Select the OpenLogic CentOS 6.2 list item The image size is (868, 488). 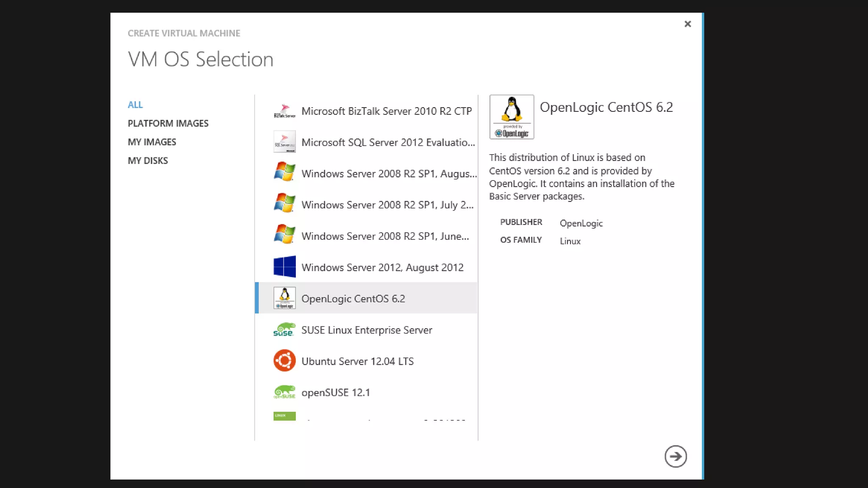(x=353, y=299)
